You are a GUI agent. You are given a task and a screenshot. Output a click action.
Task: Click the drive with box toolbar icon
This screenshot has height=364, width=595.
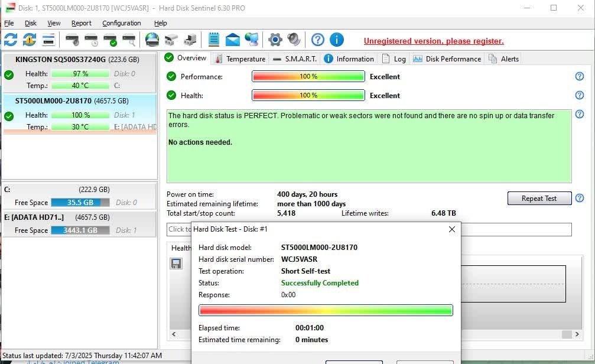190,40
